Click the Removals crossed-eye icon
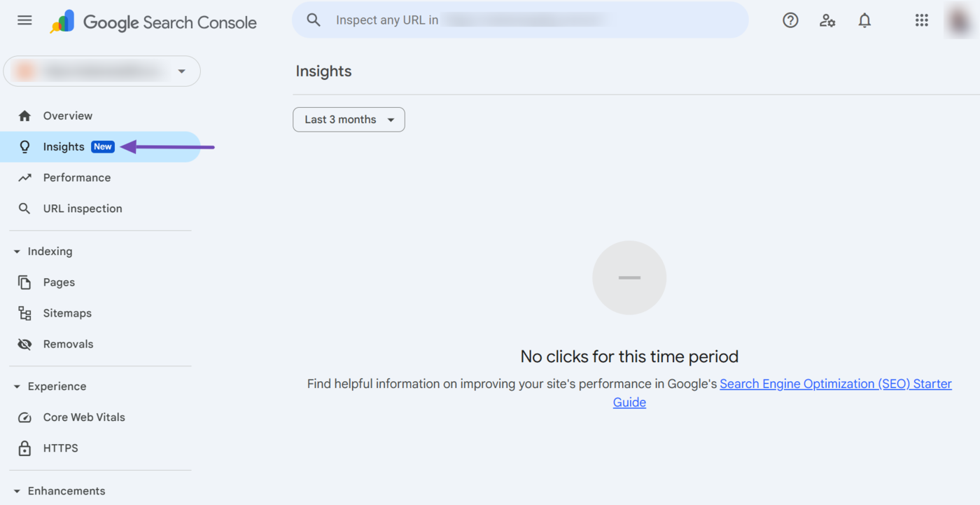The image size is (980, 505). click(24, 345)
